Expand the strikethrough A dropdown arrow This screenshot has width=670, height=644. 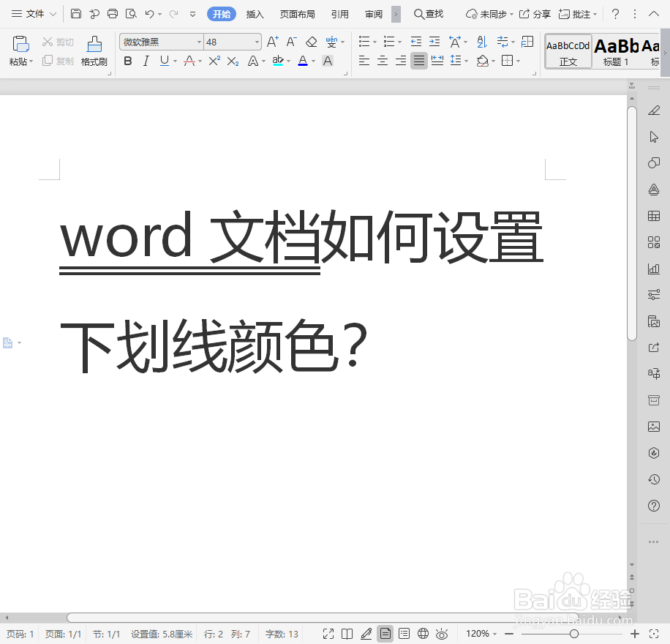pos(200,61)
